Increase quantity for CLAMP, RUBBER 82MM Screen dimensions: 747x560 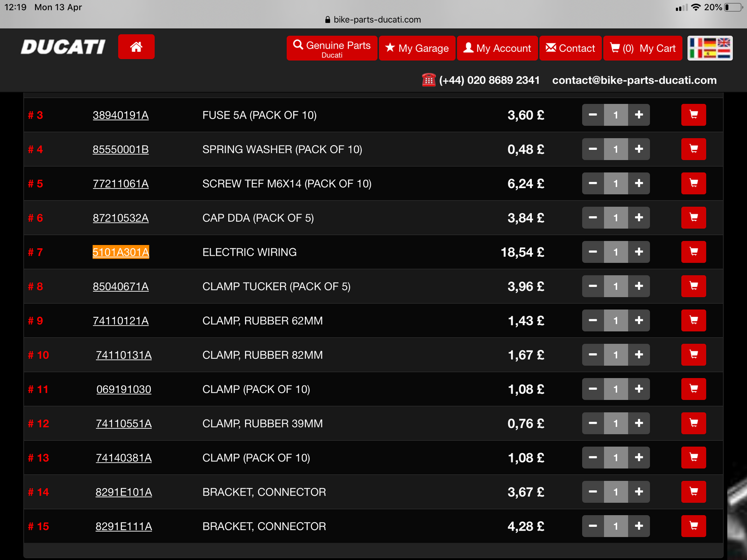coord(639,355)
